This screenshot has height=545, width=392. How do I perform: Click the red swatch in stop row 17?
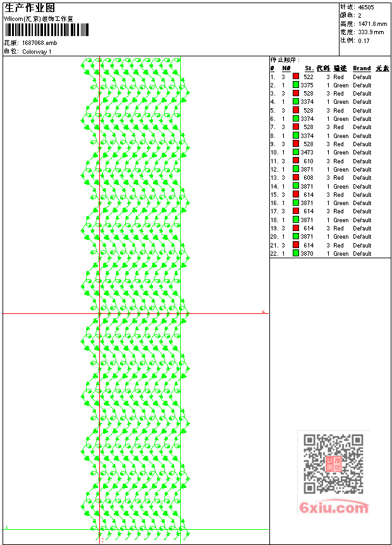point(295,211)
